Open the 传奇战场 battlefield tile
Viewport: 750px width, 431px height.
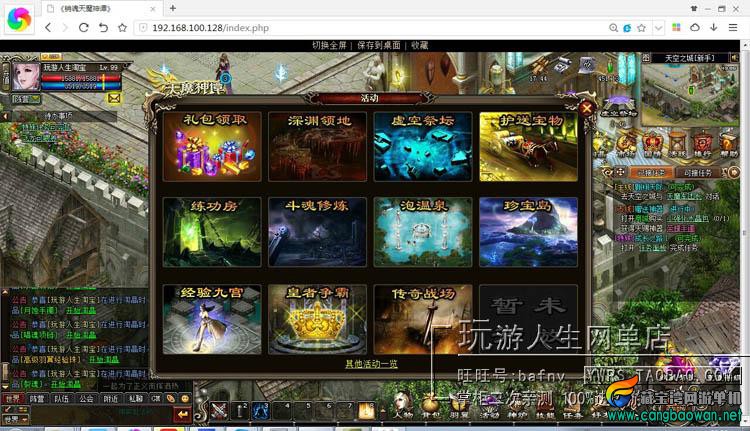click(x=423, y=320)
